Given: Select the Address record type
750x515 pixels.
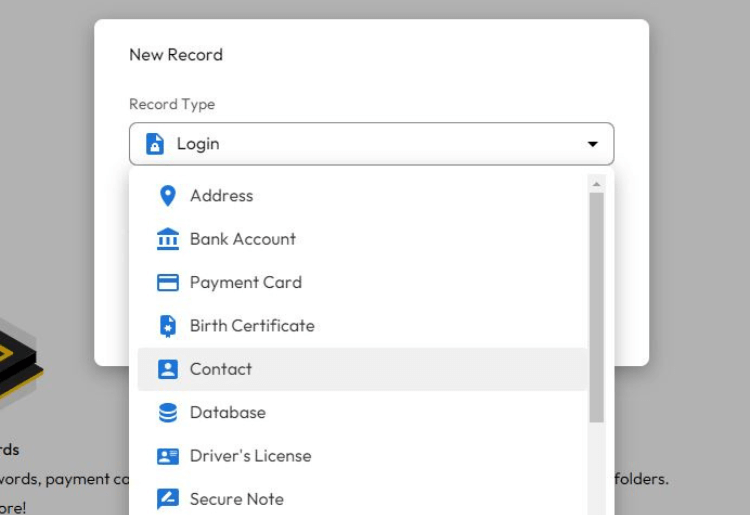Looking at the screenshot, I should click(221, 196).
